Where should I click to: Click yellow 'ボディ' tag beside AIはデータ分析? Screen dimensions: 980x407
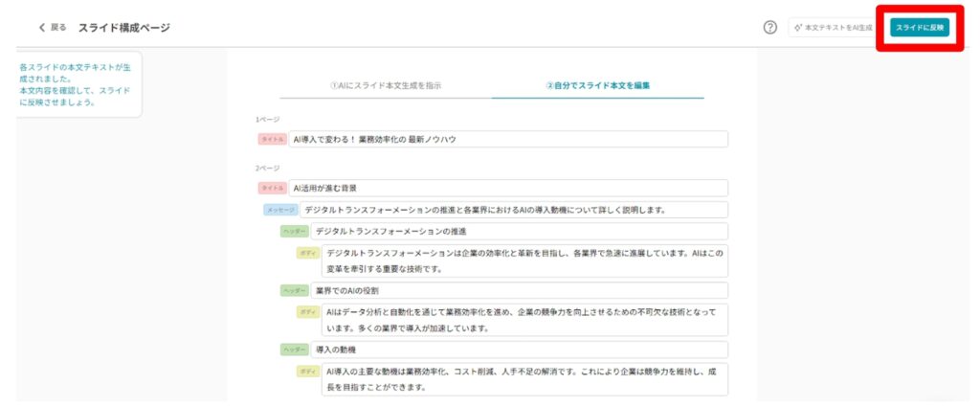307,312
